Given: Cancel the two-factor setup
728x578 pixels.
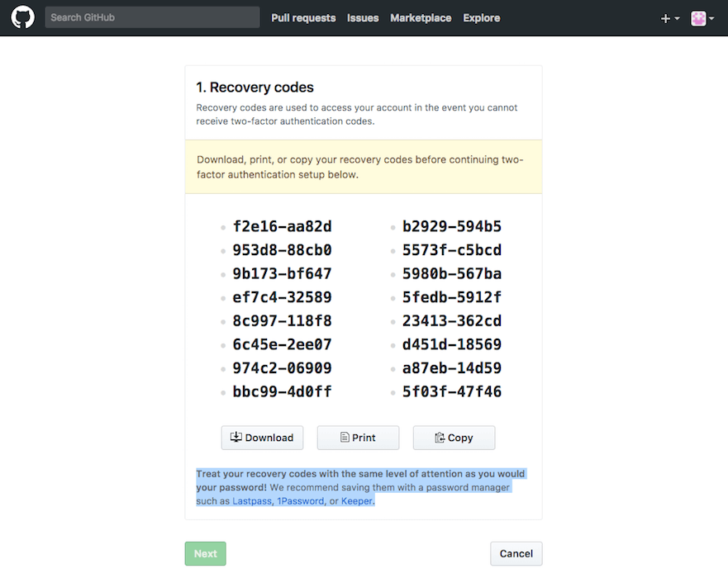Looking at the screenshot, I should [x=516, y=553].
